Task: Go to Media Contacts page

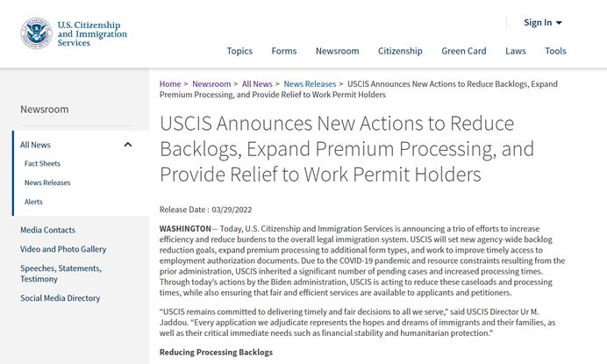Action: (48, 230)
